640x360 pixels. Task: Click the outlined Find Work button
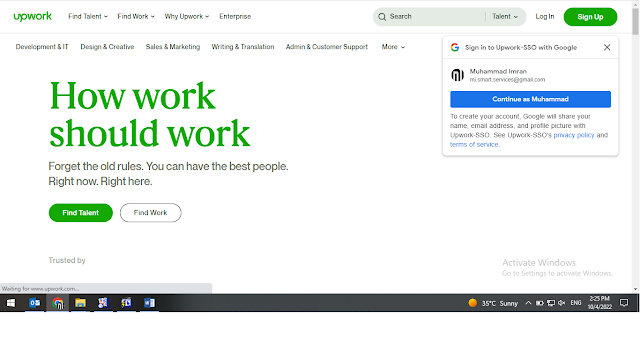pyautogui.click(x=150, y=213)
